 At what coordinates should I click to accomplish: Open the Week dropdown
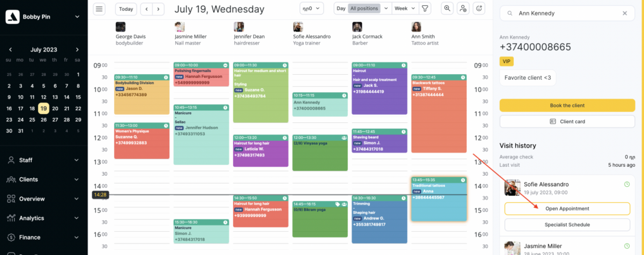pos(404,8)
